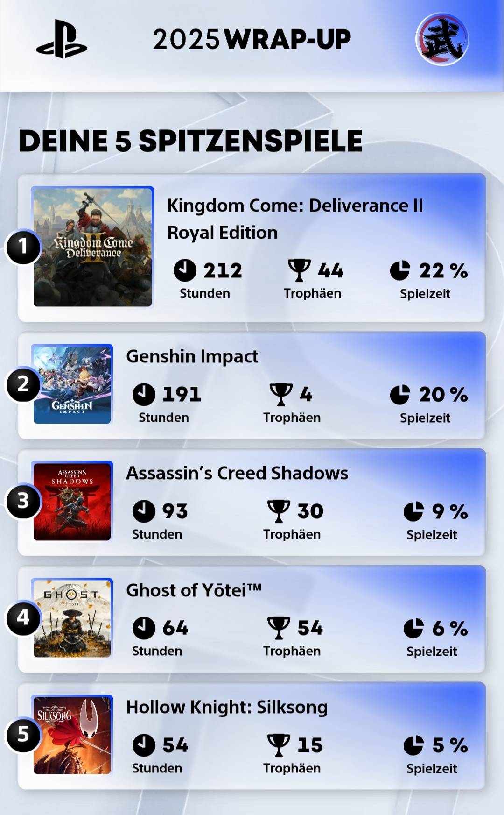Click the Kingdom Come: Deliverance II title
The height and width of the screenshot is (815, 504).
[x=295, y=219]
